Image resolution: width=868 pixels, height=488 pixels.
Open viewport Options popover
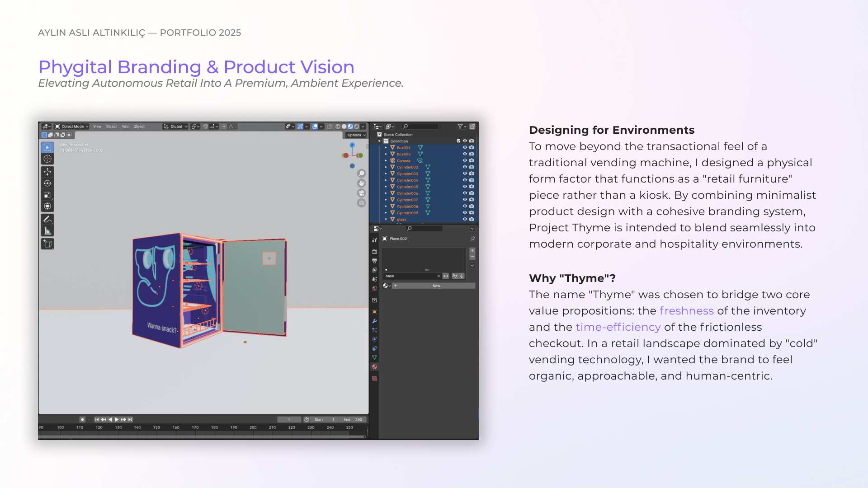click(356, 135)
